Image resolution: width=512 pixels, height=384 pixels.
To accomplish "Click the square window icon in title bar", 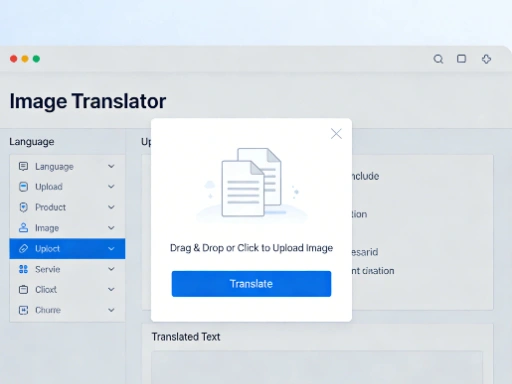I will point(461,59).
